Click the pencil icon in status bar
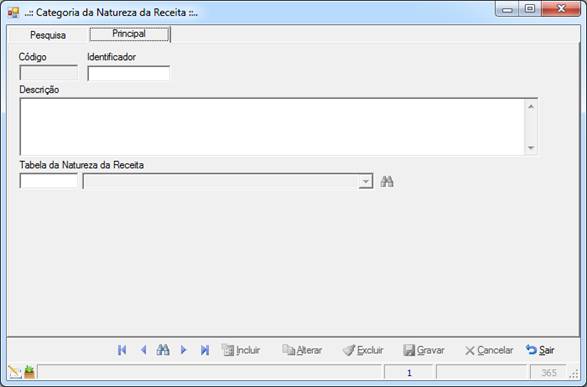The image size is (587, 387). [15, 372]
